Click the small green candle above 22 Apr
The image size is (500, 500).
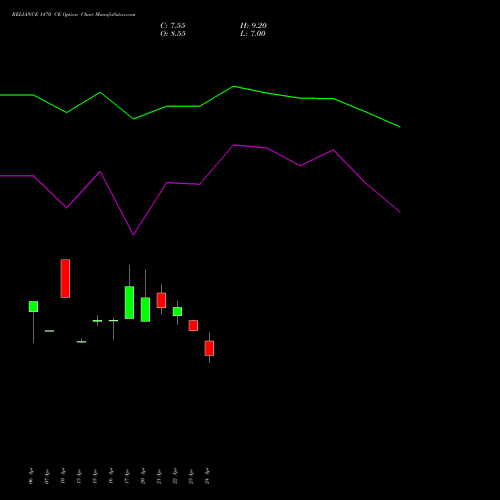tap(177, 311)
